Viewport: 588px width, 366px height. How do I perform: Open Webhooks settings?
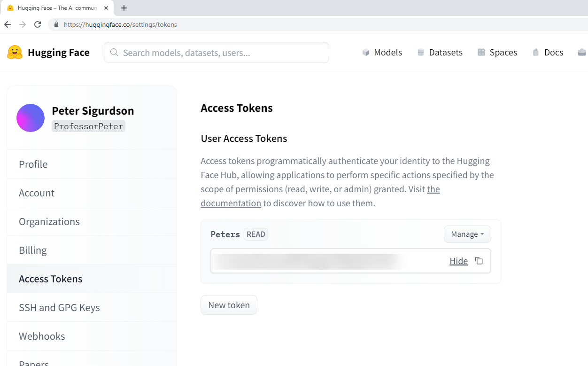[x=92, y=336]
